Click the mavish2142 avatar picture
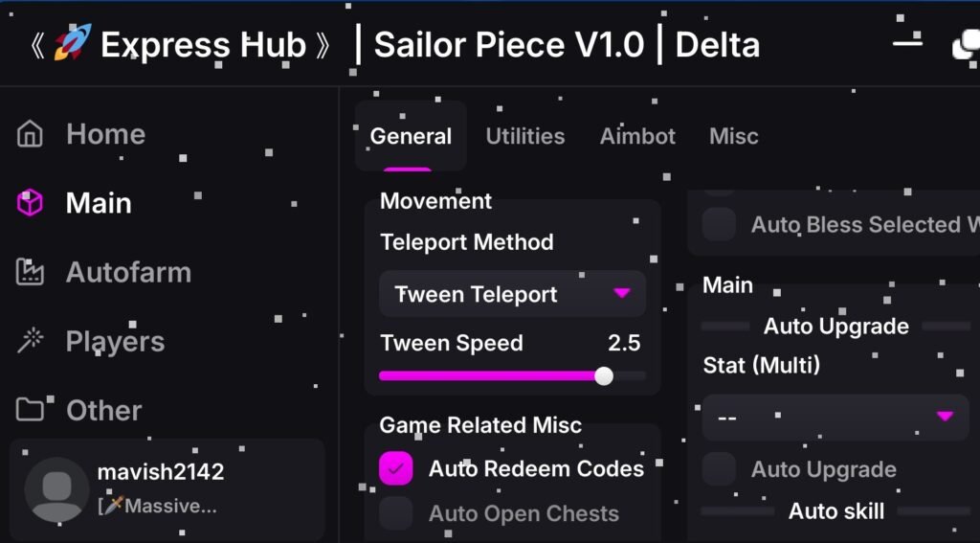This screenshot has height=543, width=980. tap(56, 489)
